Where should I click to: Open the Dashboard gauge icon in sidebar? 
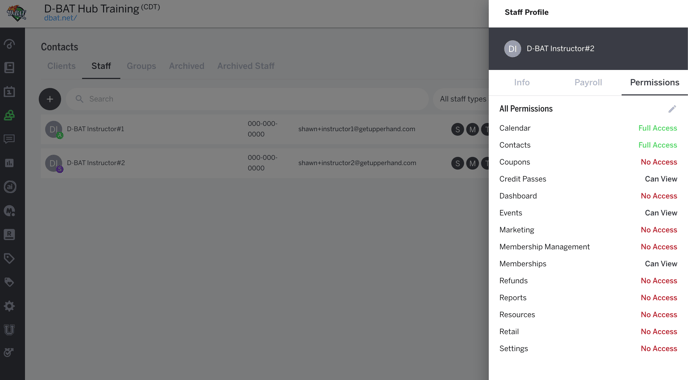point(9,44)
